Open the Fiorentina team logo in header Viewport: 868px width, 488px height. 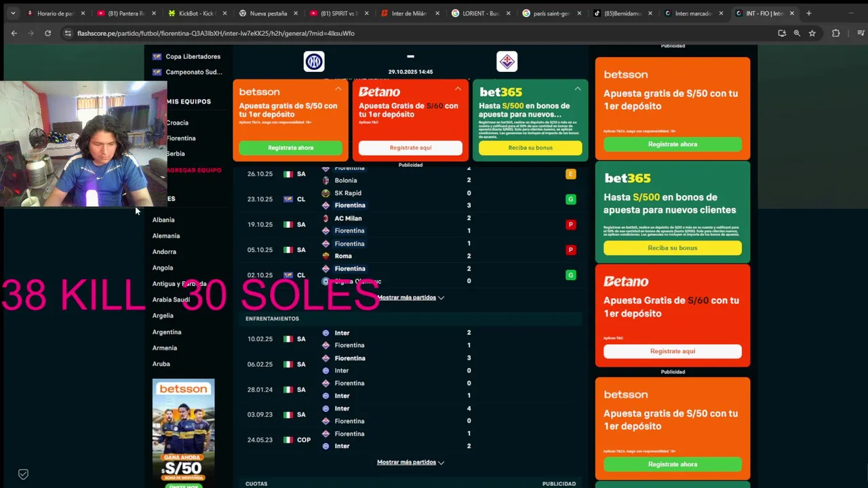pos(507,62)
